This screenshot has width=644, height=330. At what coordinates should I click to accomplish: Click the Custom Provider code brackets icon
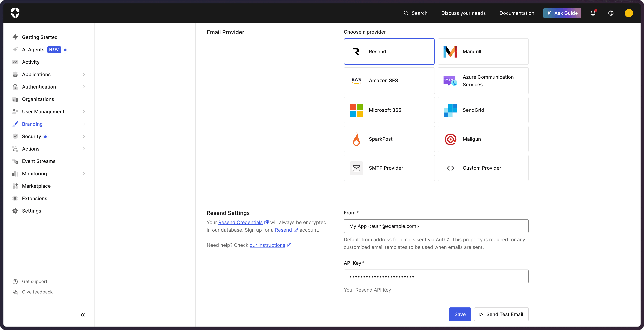(x=450, y=168)
